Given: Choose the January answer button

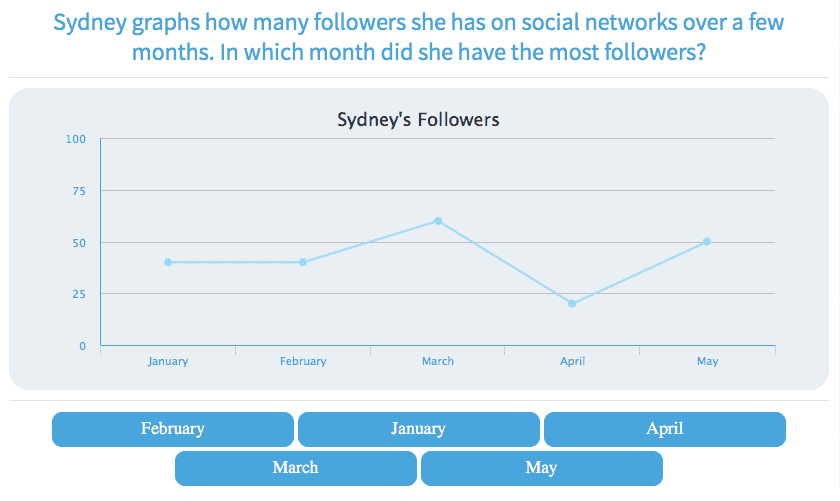Looking at the screenshot, I should tap(419, 429).
